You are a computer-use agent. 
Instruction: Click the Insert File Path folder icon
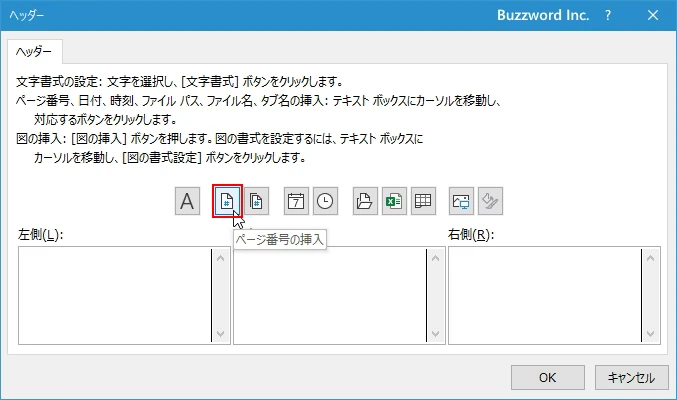click(365, 201)
